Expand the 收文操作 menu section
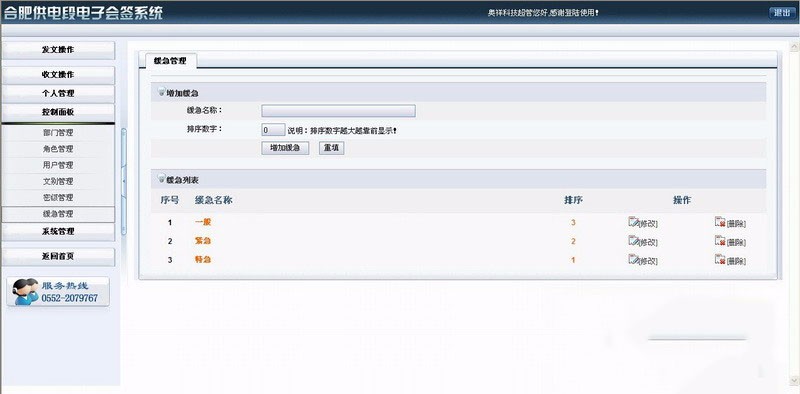The image size is (800, 394). (x=58, y=75)
